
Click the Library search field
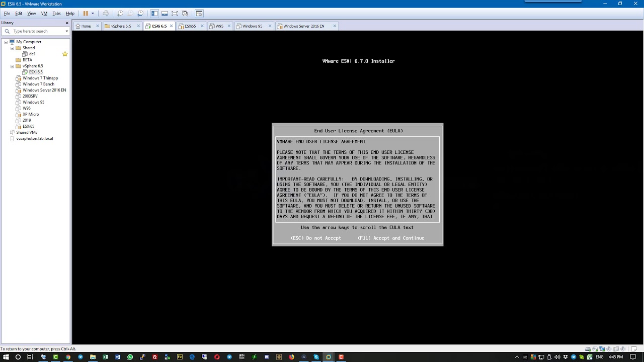click(x=35, y=31)
